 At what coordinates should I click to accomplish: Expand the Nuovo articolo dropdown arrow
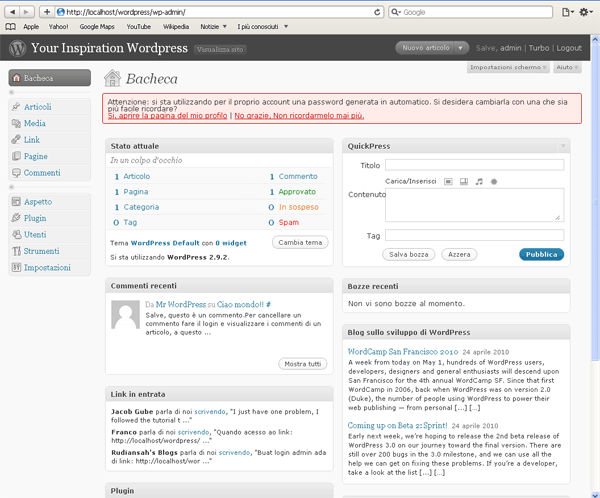(461, 48)
